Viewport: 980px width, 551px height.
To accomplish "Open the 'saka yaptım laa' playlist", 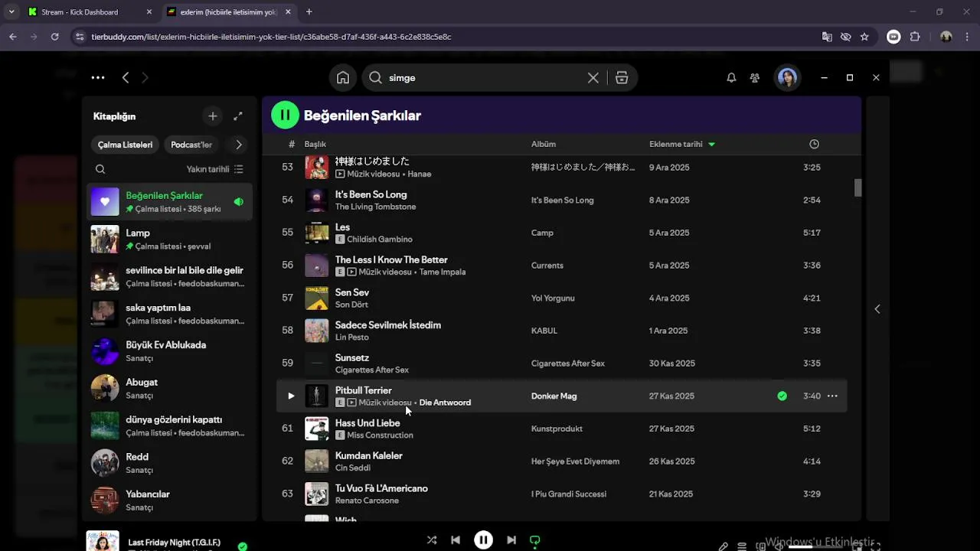I will [x=169, y=314].
